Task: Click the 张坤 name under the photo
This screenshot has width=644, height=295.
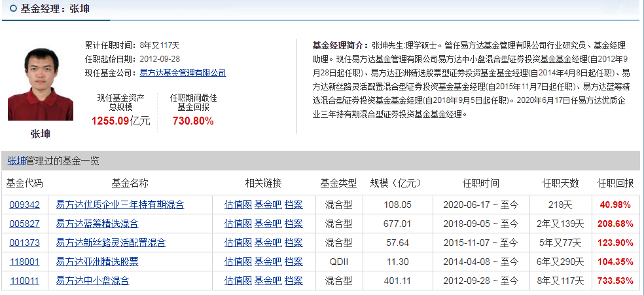Action: (41, 134)
